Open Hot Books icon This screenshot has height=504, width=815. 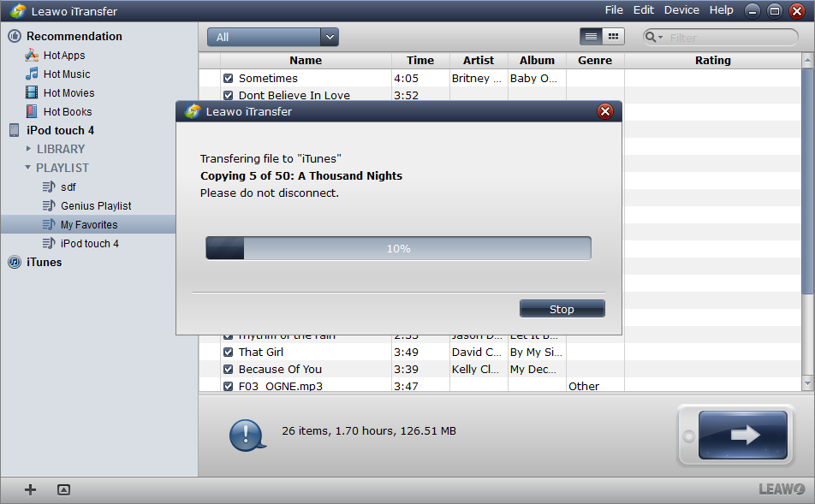pyautogui.click(x=32, y=111)
